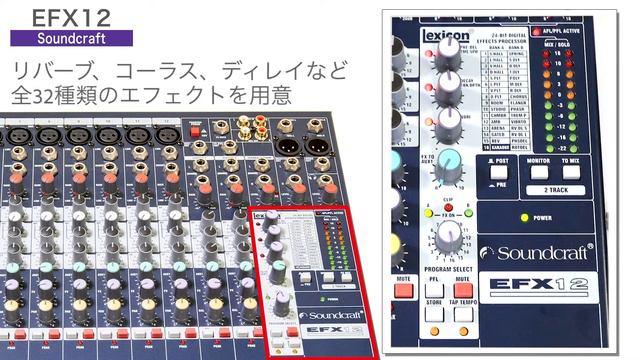Click the purple Soundcraft banner

tap(71, 38)
